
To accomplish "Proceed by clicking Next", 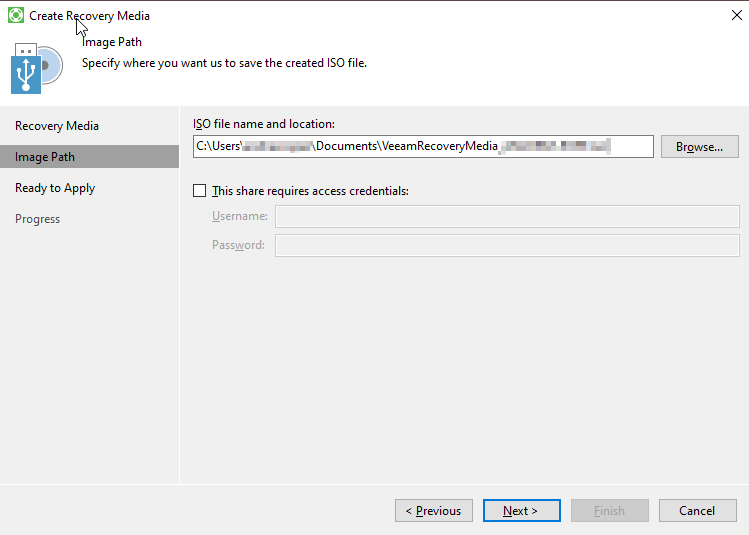I will [x=521, y=511].
